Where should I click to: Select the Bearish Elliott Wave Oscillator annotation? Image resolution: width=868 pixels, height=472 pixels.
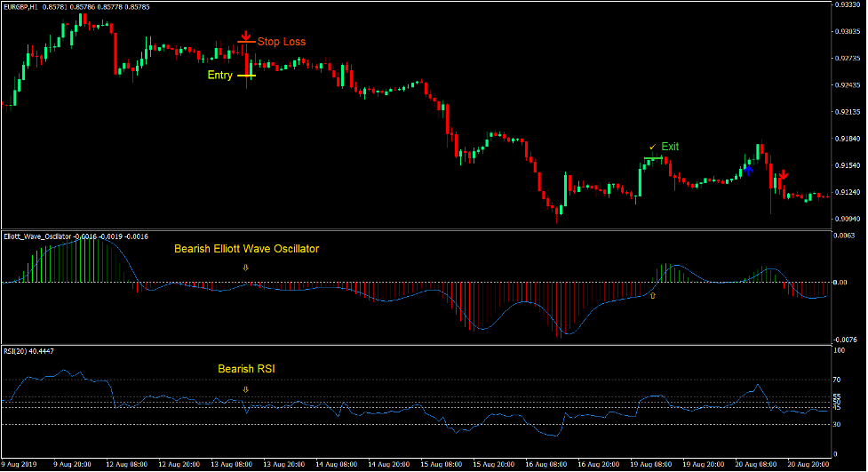tap(246, 249)
